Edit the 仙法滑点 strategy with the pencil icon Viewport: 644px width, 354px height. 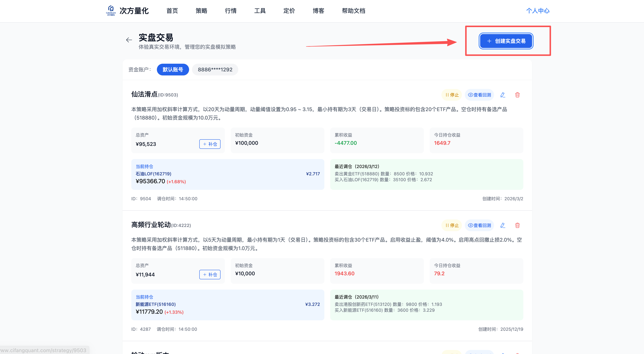click(x=503, y=95)
